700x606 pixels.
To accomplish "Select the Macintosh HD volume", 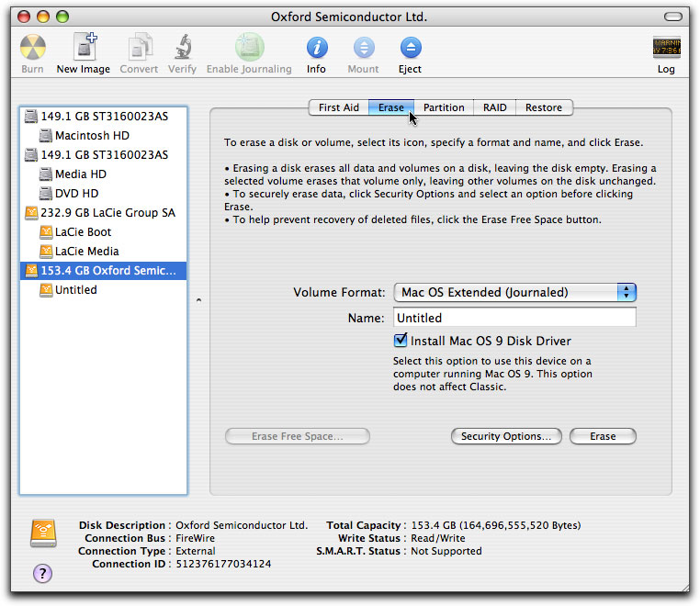I will coord(104,136).
